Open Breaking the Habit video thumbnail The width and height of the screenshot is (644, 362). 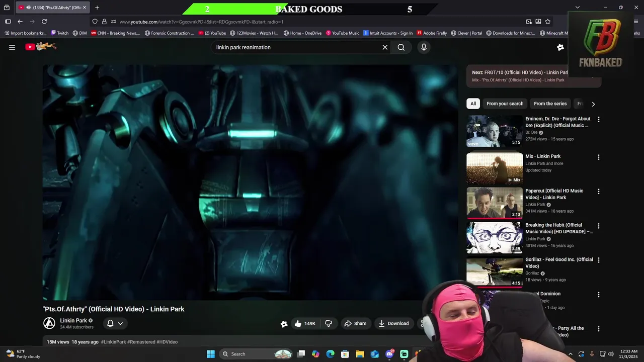coord(495,237)
